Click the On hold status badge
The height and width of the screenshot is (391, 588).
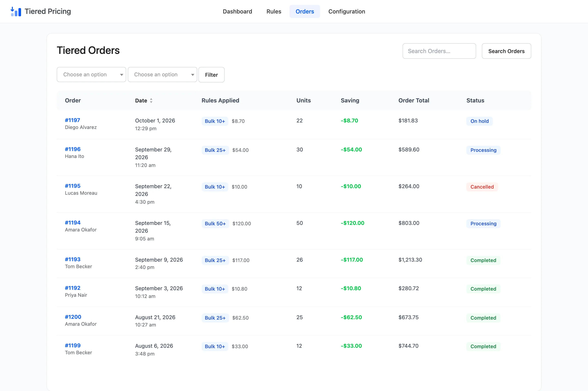coord(479,121)
